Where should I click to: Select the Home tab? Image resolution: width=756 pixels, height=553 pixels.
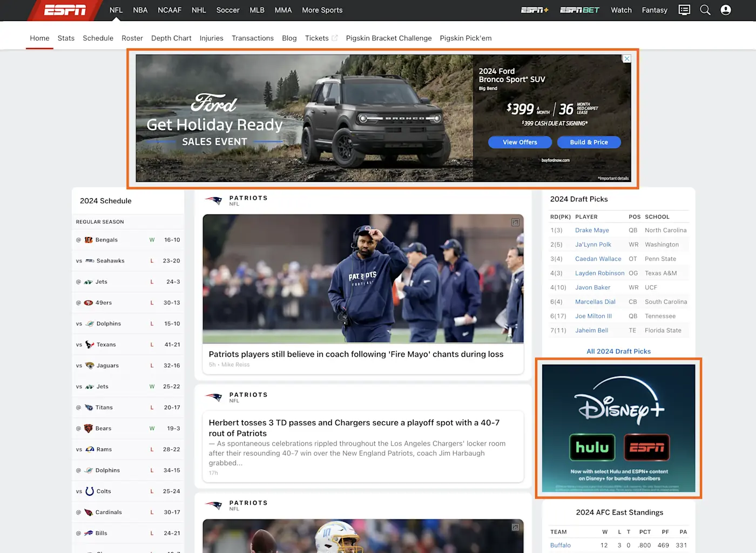(39, 38)
